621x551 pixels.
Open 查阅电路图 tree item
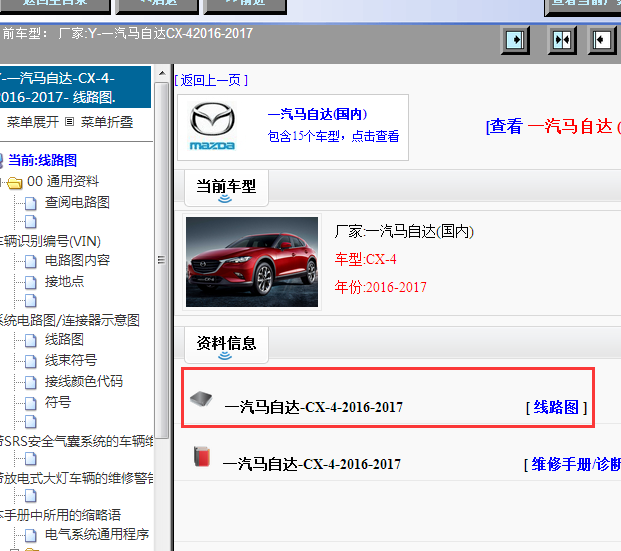pos(77,202)
